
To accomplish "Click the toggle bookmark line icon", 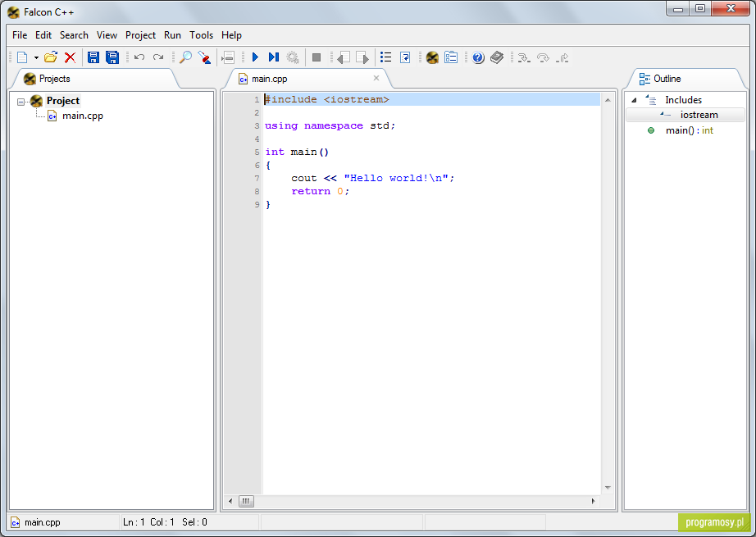I will tap(228, 58).
